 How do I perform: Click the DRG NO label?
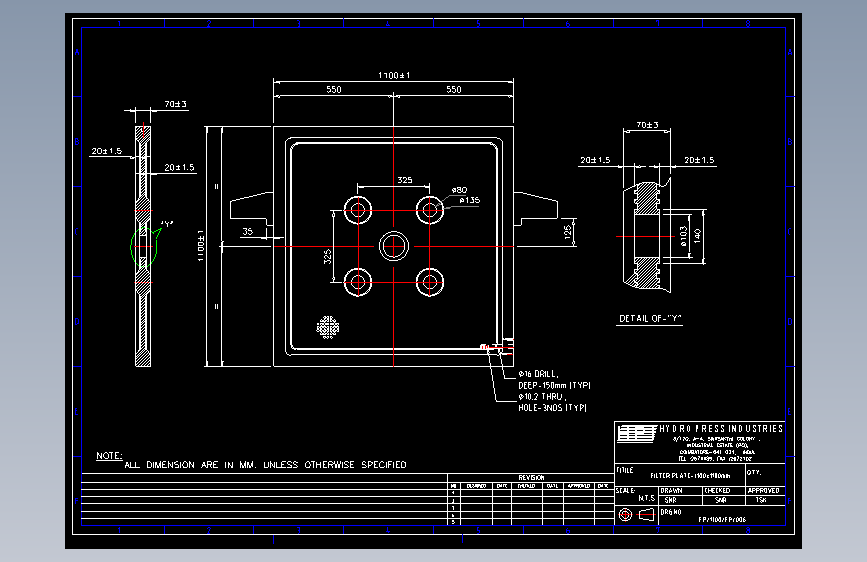click(x=671, y=512)
